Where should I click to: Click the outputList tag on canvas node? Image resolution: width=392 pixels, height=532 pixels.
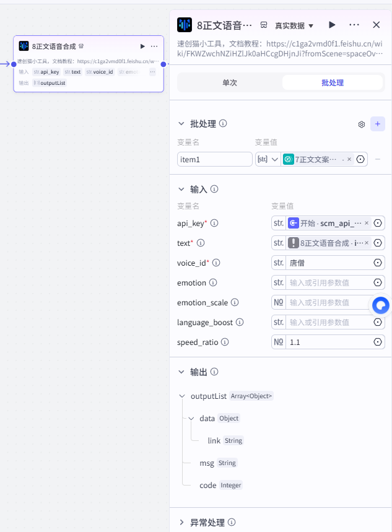pos(50,83)
